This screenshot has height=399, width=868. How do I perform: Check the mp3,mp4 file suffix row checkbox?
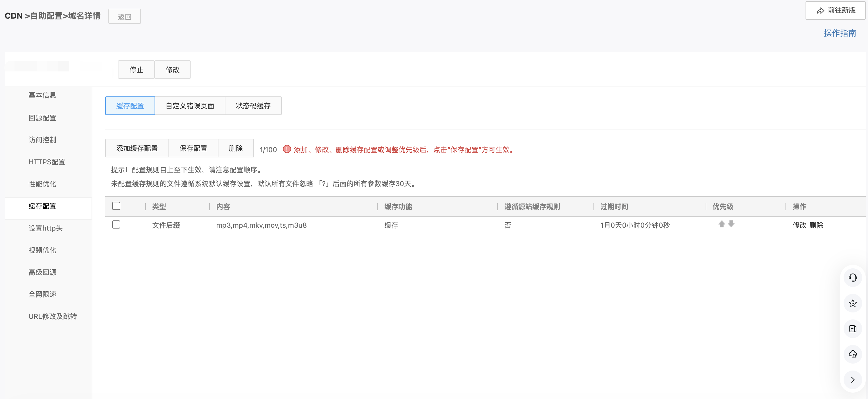pyautogui.click(x=116, y=224)
